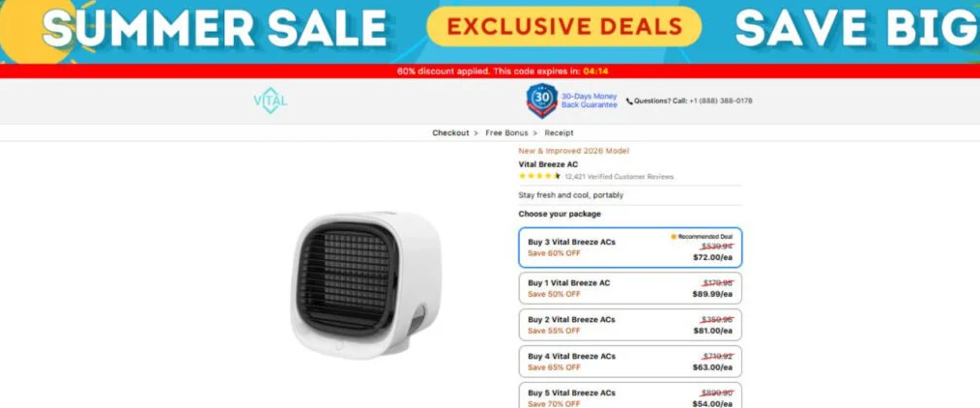Pick the Buy 5 Vital Breeze ACs package
The height and width of the screenshot is (408, 980).
(631, 395)
